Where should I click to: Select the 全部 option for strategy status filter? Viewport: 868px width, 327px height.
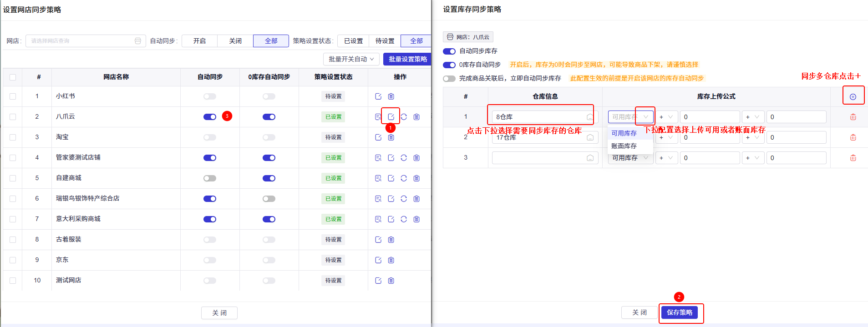[x=416, y=41]
